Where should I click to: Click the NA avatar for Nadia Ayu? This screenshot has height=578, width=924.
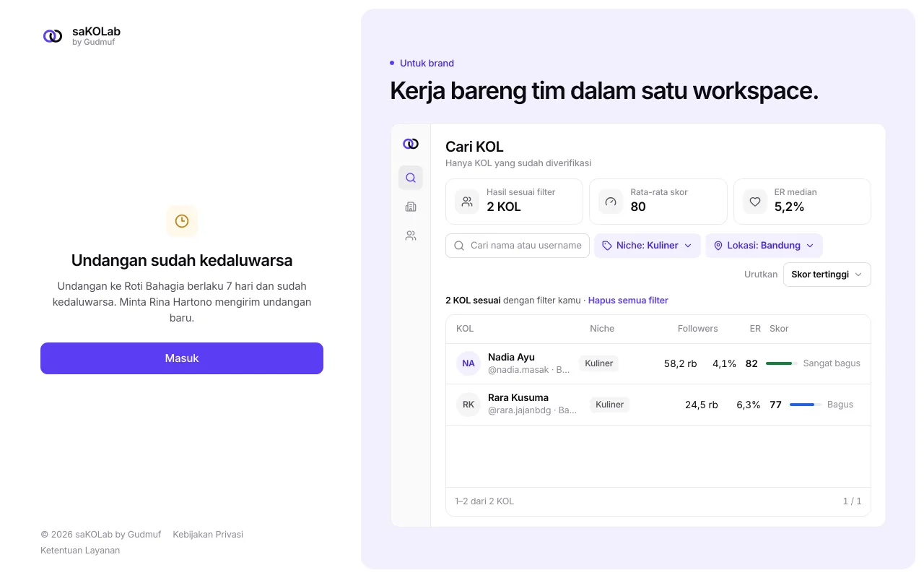[x=468, y=363]
